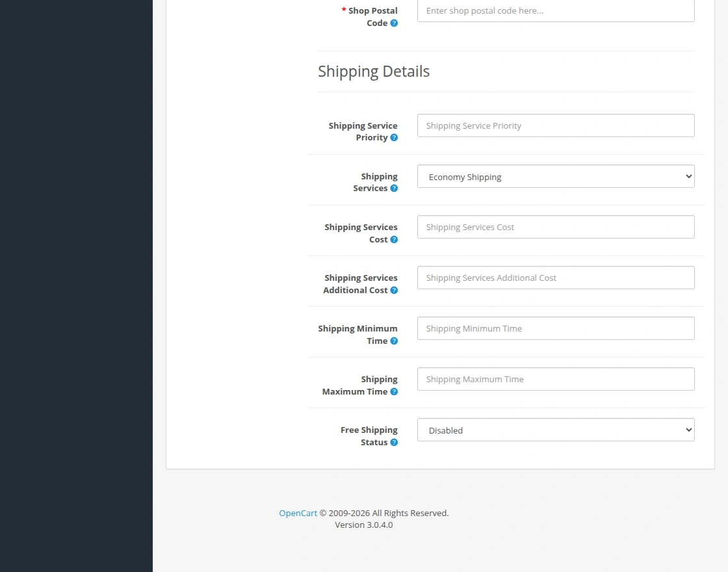Click help icon beside Shipping Services Additional Cost

394,290
